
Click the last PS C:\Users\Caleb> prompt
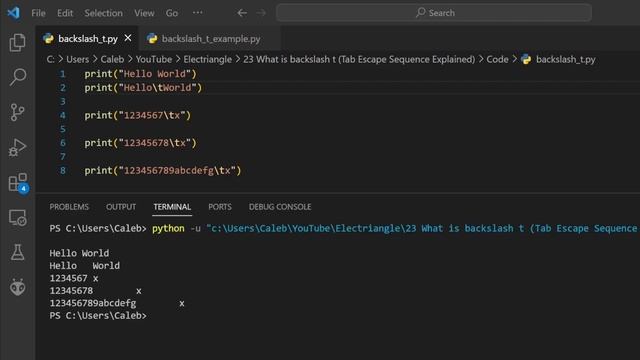pos(98,316)
